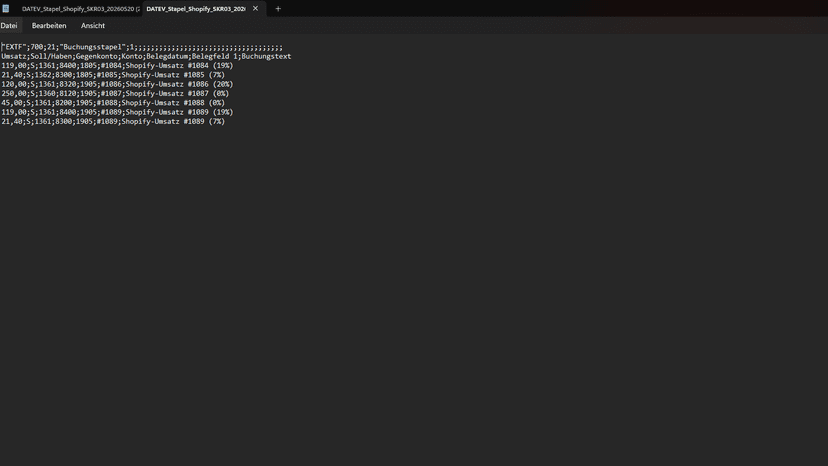Click the Notepad app icon in the title bar
Viewport: 828px width, 466px height.
click(6, 8)
